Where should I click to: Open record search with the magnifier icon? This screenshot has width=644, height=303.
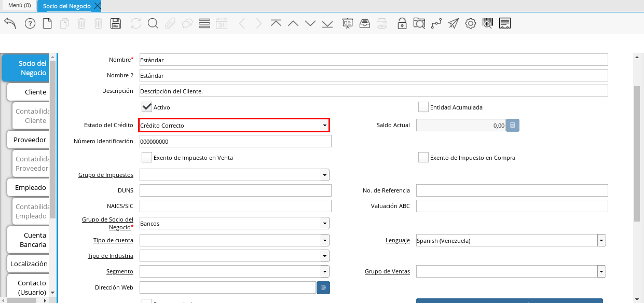(x=153, y=23)
